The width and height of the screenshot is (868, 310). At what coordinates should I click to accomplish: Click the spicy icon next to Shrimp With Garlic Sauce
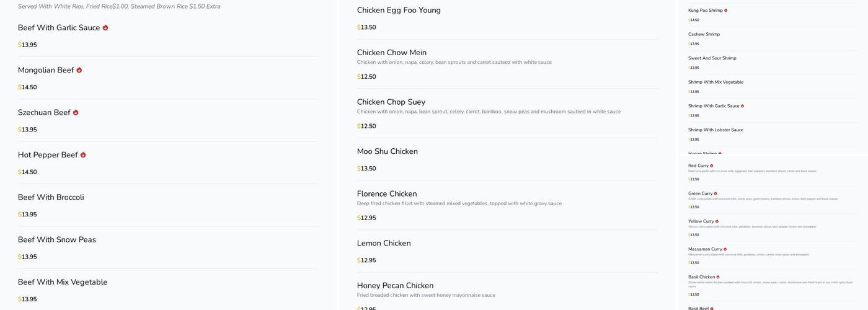[x=742, y=106]
